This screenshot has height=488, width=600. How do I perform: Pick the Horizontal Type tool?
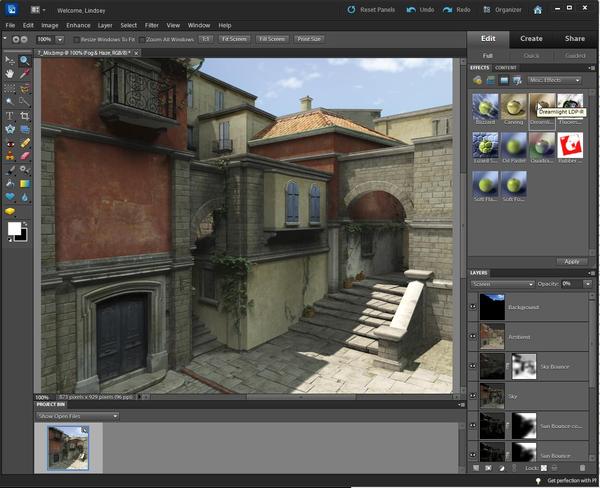click(10, 116)
